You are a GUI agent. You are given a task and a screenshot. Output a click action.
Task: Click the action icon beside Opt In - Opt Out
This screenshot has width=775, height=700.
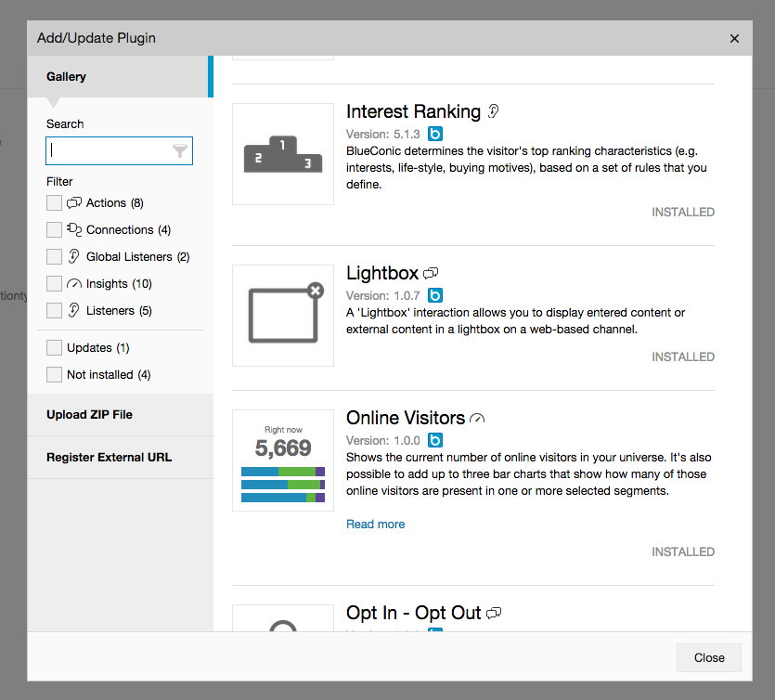tap(494, 614)
